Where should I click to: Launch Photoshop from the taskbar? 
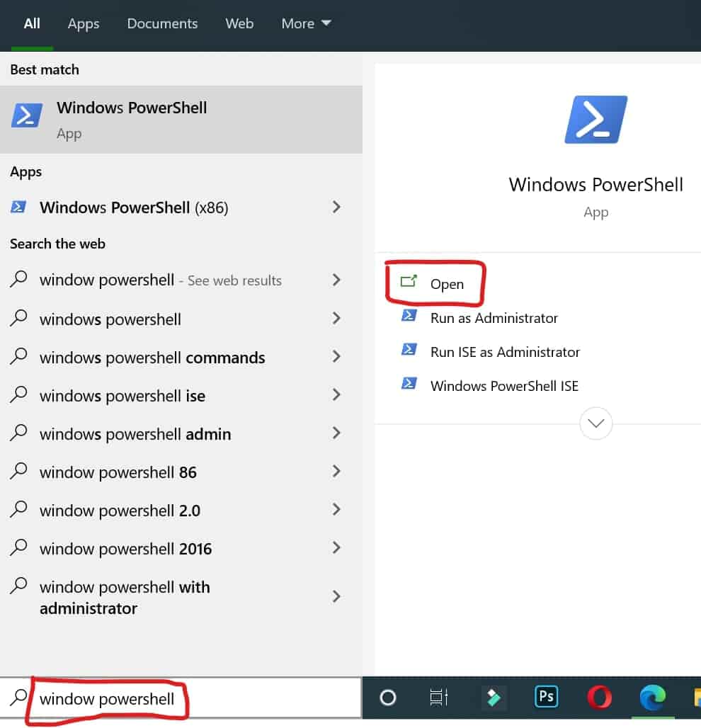(x=547, y=697)
